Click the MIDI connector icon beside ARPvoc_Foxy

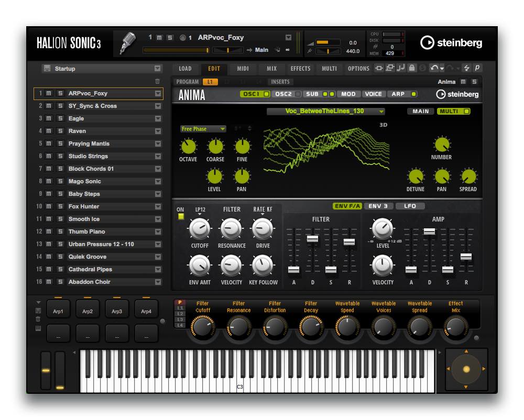(182, 38)
